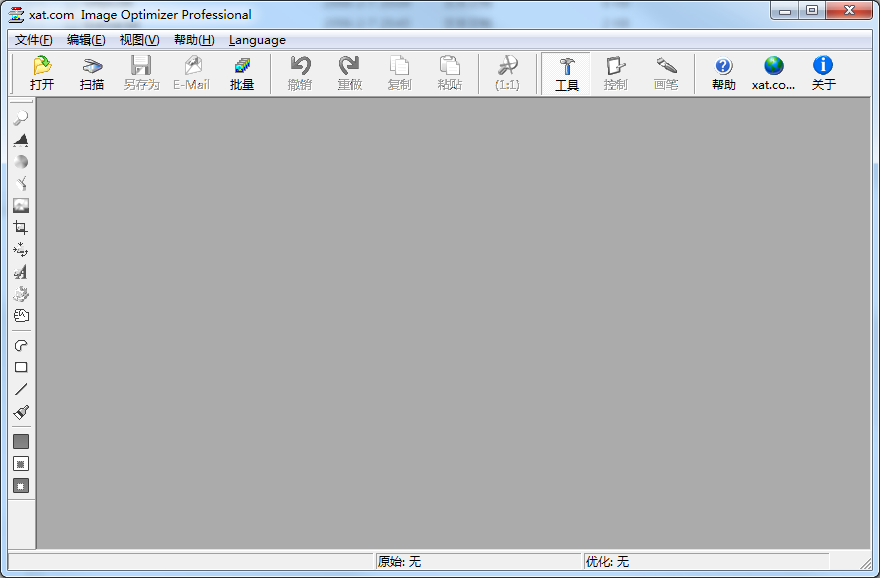Toggle the 画笔 brush panel button

click(666, 74)
